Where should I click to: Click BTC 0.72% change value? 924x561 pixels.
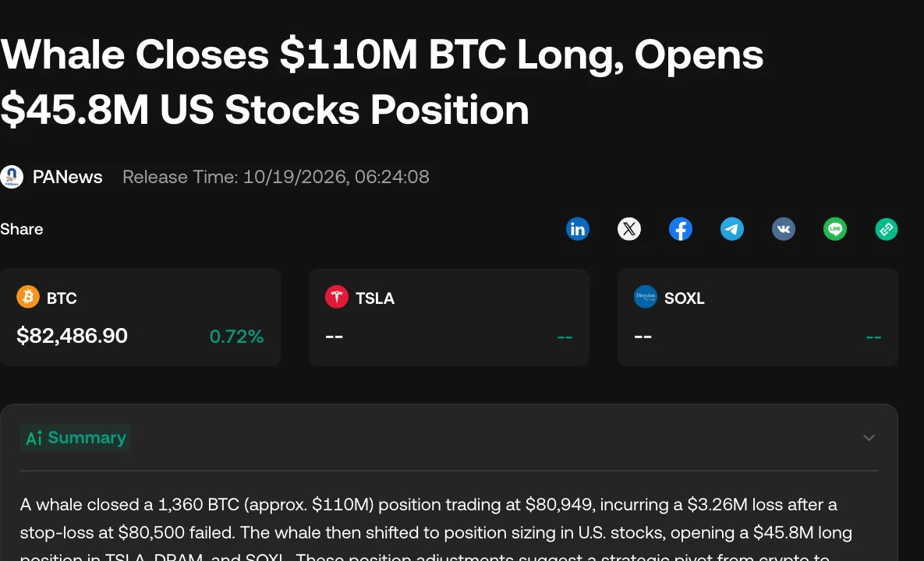point(236,336)
